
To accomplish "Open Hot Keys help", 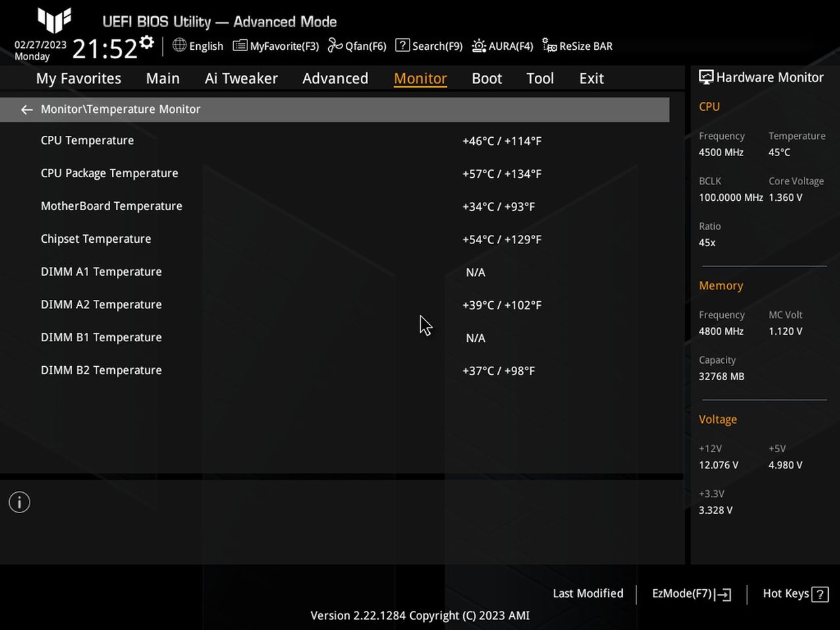I will click(795, 594).
